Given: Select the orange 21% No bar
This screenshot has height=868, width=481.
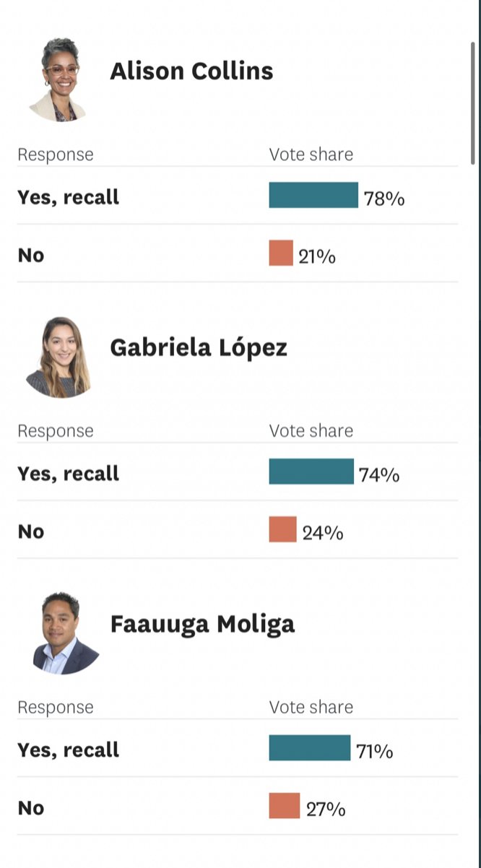Looking at the screenshot, I should click(x=281, y=253).
